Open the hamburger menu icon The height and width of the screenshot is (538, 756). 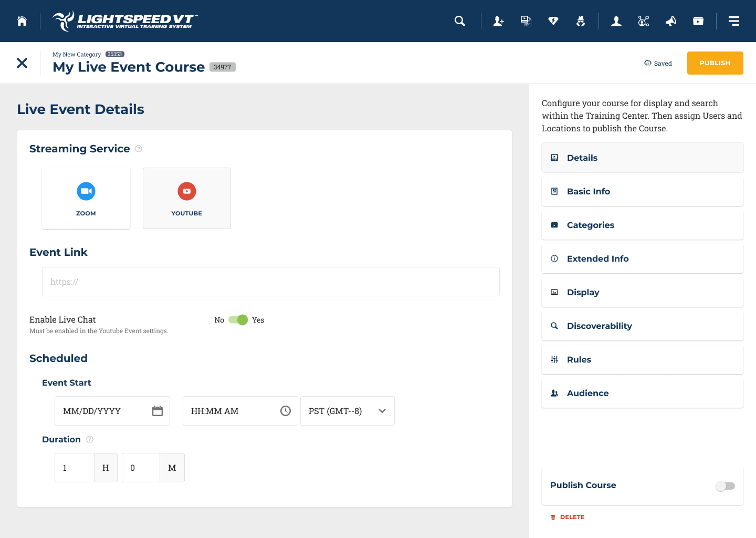[x=734, y=21]
